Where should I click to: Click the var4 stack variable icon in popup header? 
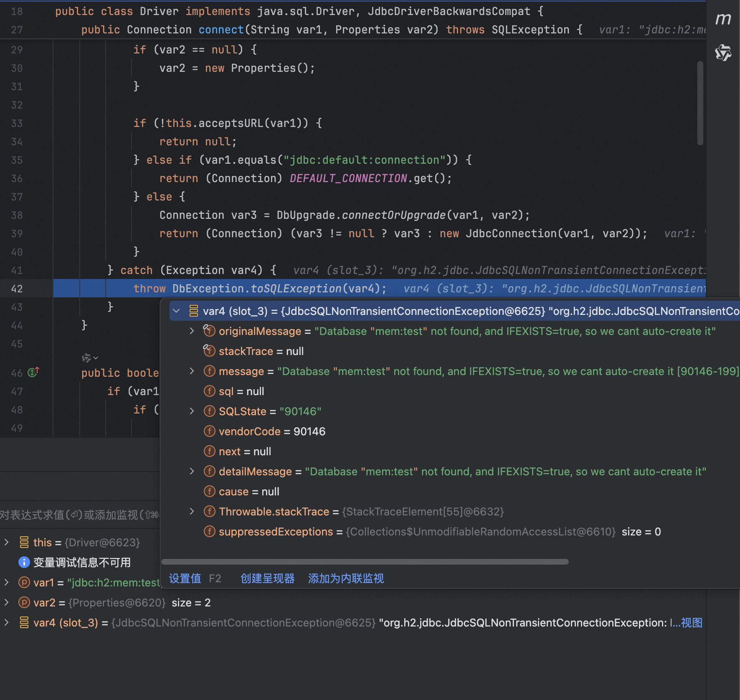pos(193,311)
